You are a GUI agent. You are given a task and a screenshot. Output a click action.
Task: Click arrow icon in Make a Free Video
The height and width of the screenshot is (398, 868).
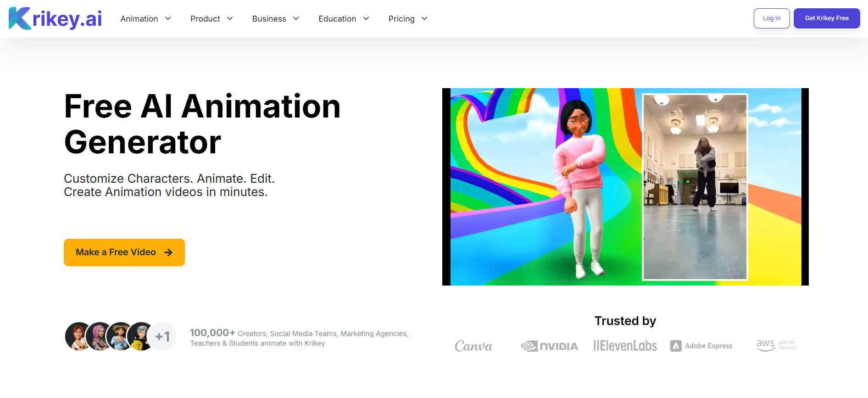pos(168,252)
